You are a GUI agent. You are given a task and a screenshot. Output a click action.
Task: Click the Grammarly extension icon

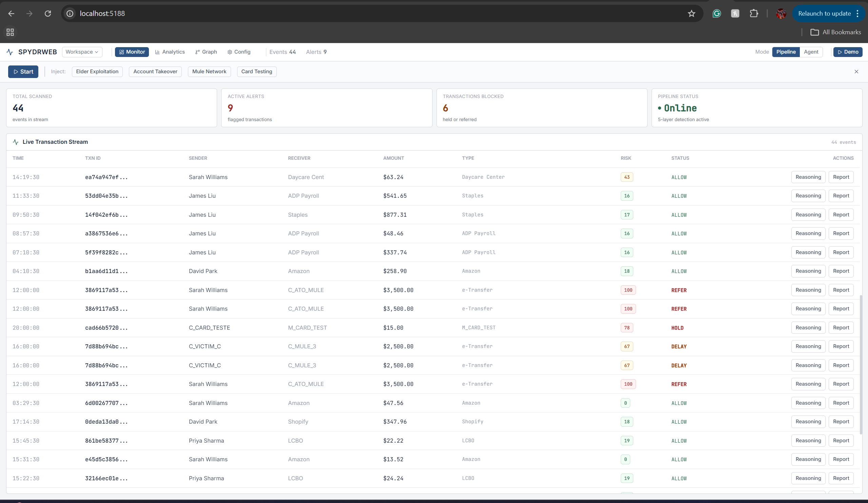(x=716, y=14)
